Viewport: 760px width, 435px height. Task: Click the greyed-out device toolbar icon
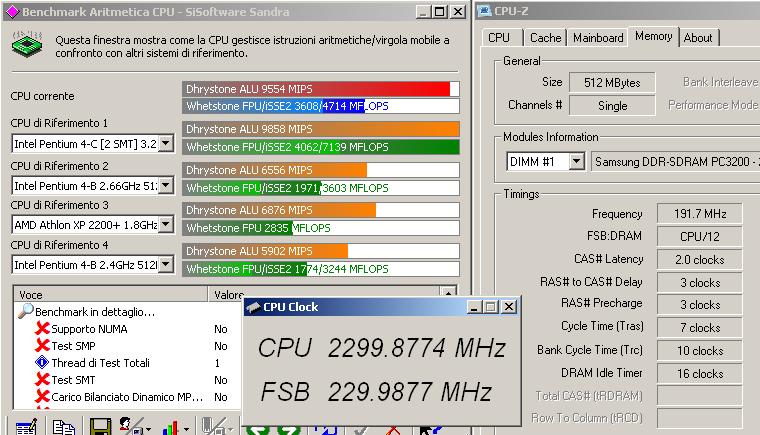coord(213,426)
